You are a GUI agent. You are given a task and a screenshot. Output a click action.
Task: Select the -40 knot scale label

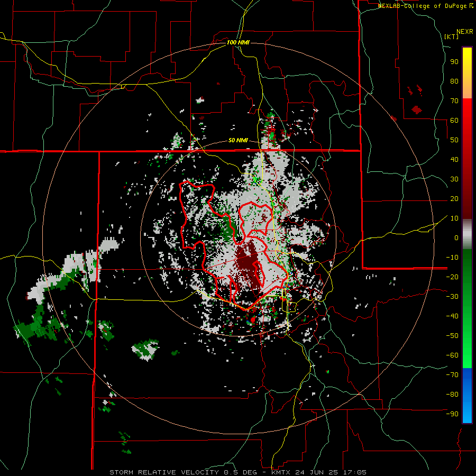click(452, 316)
